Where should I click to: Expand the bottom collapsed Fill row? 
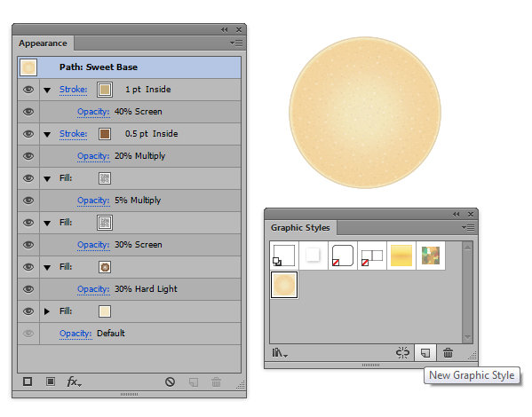pyautogui.click(x=47, y=311)
